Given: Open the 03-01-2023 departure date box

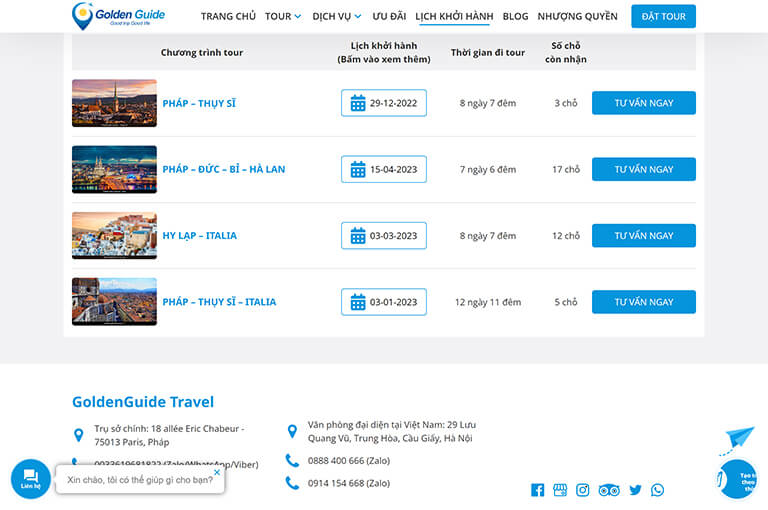Looking at the screenshot, I should 384,302.
